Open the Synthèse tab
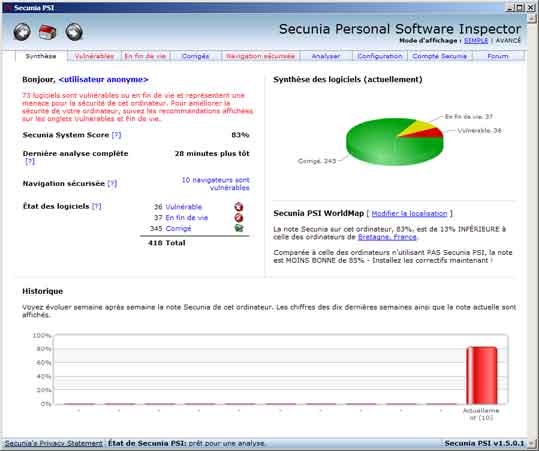The height and width of the screenshot is (451, 539). pyautogui.click(x=41, y=56)
